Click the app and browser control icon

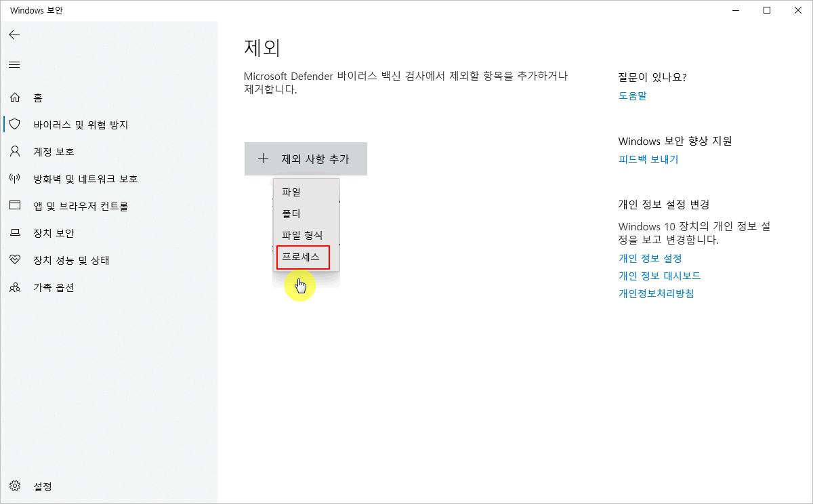[x=15, y=206]
